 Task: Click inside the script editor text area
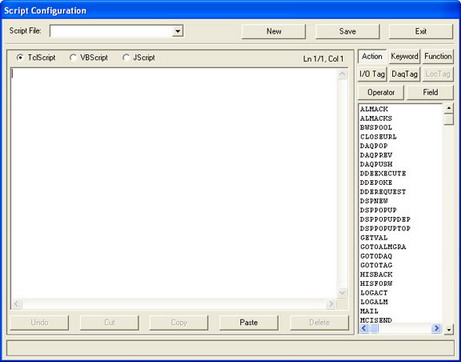coord(174,183)
